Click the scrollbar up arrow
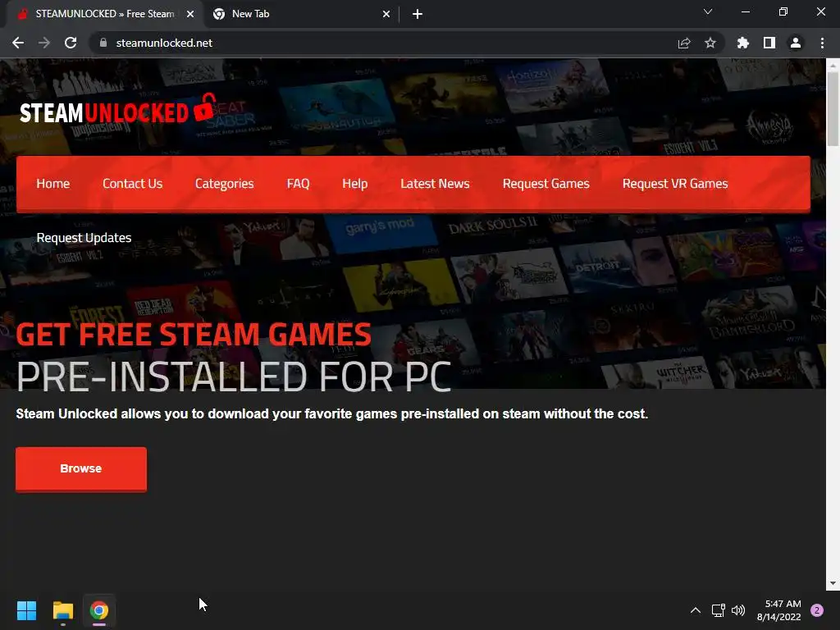840x630 pixels. tap(833, 66)
